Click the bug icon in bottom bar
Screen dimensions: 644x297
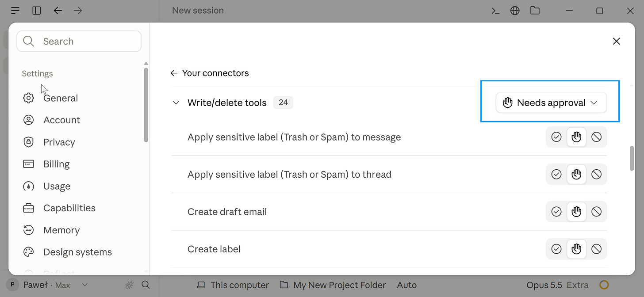click(x=129, y=285)
